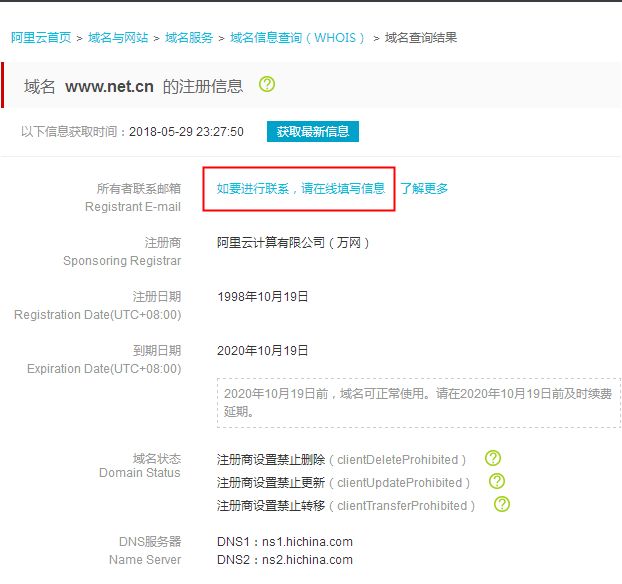Image resolution: width=622 pixels, height=584 pixels.
Task: Open help icon for clientTransferProhibited status
Action: [x=501, y=505]
